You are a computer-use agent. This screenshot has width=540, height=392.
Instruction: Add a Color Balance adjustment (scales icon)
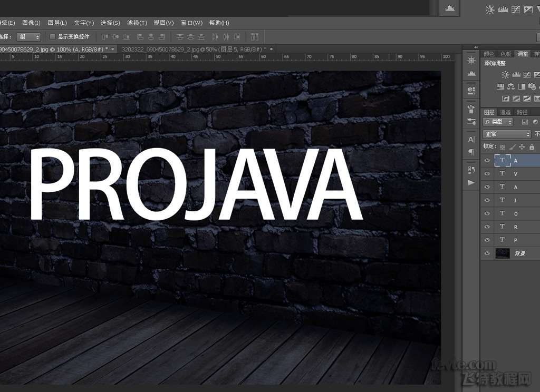pos(510,87)
